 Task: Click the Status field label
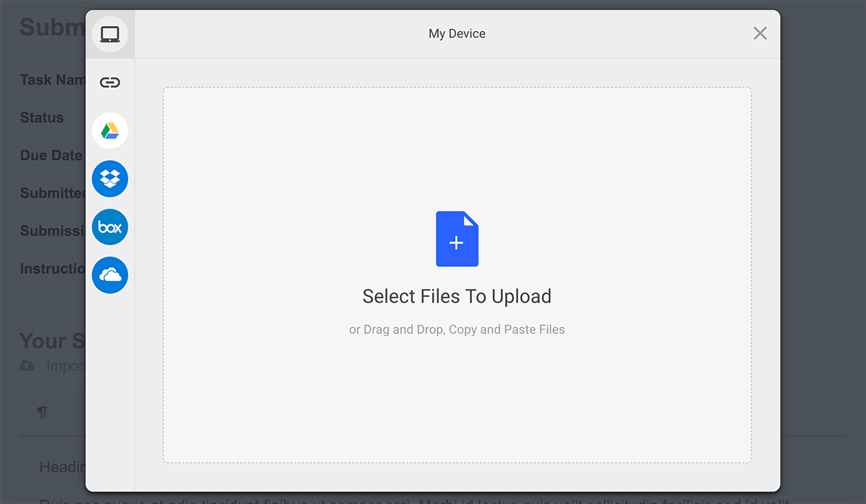(43, 118)
